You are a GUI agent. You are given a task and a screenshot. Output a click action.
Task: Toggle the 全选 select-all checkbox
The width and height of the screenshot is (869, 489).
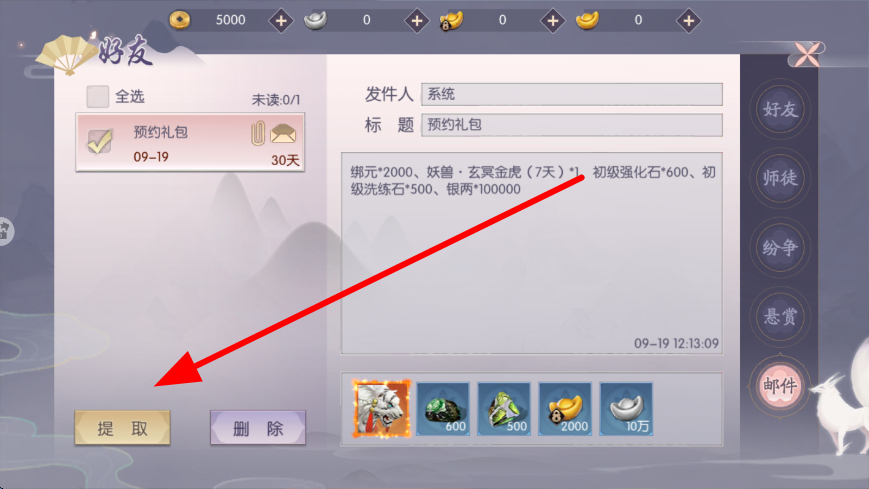(x=98, y=96)
